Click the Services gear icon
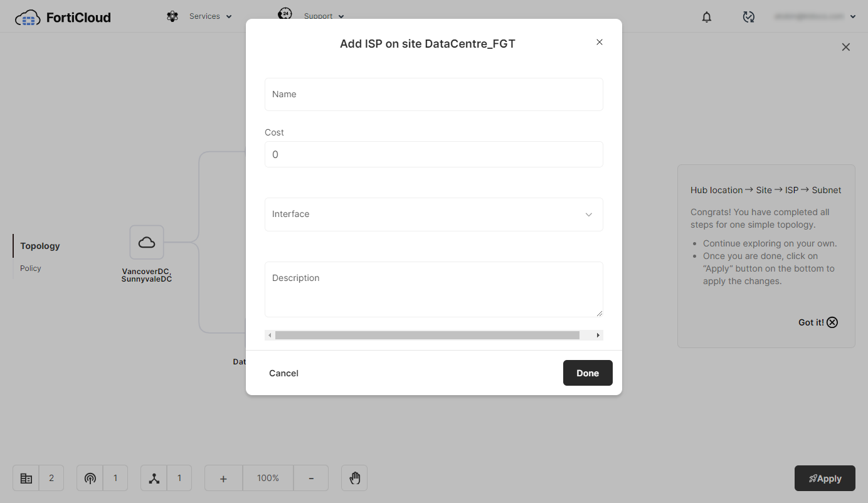The width and height of the screenshot is (868, 503). coord(172,16)
